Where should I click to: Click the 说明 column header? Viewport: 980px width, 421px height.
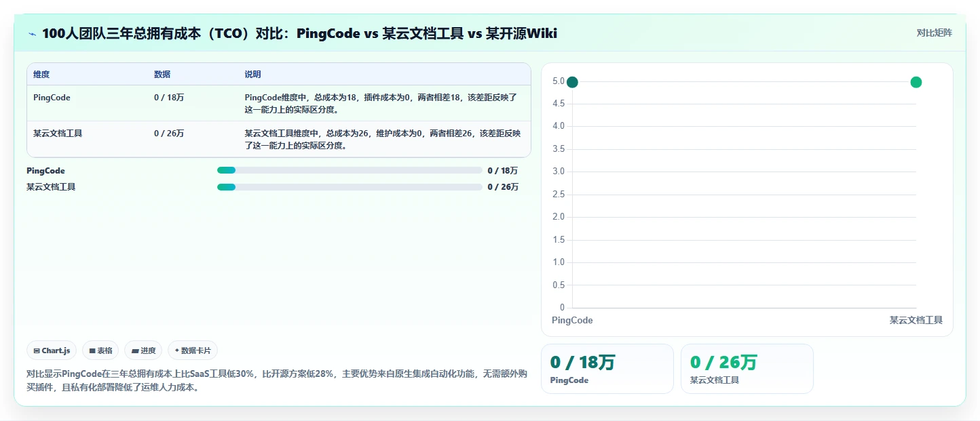coord(252,75)
